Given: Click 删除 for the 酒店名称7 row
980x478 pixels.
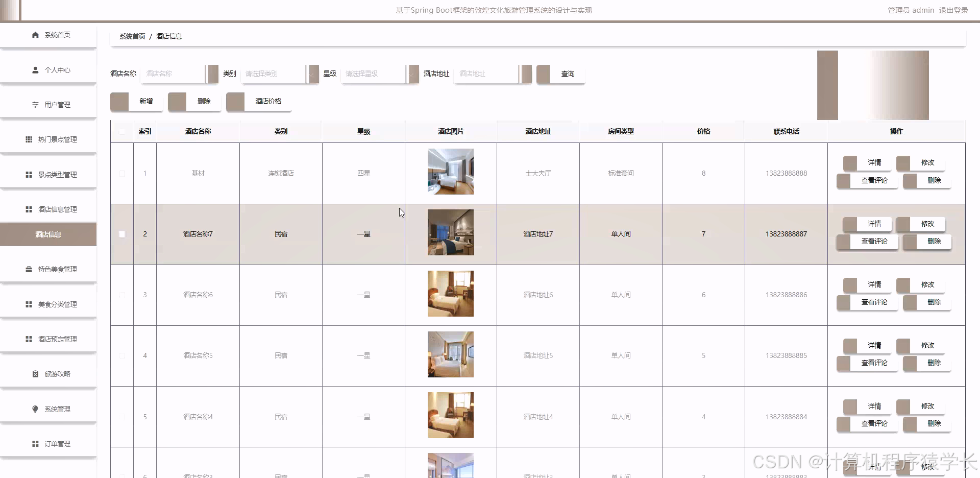Looking at the screenshot, I should click(x=927, y=241).
